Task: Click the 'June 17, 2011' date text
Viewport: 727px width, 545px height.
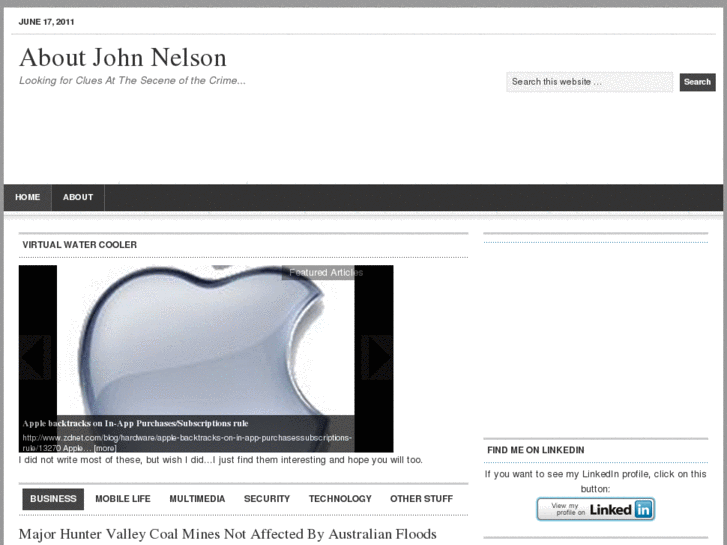Action: pyautogui.click(x=46, y=22)
